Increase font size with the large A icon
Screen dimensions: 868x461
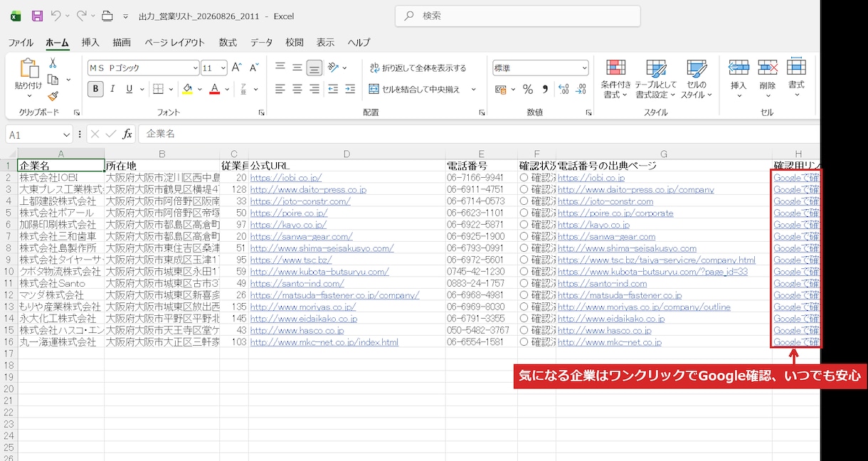[x=238, y=68]
